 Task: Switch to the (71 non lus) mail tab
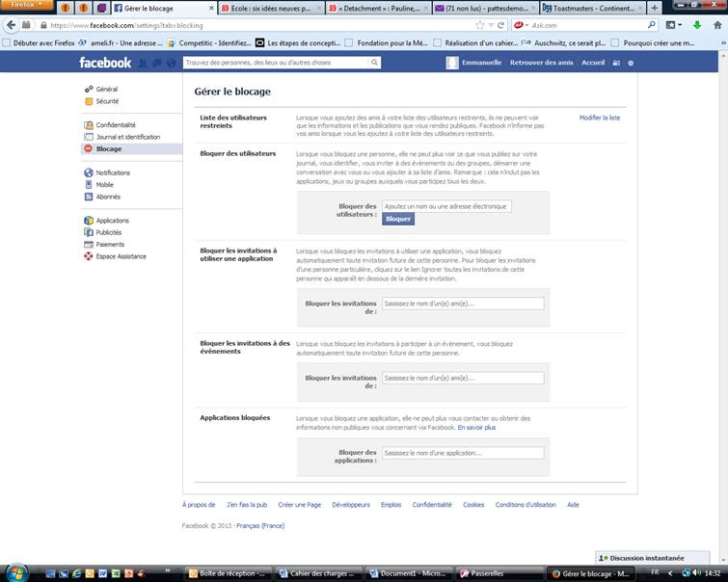[485, 8]
